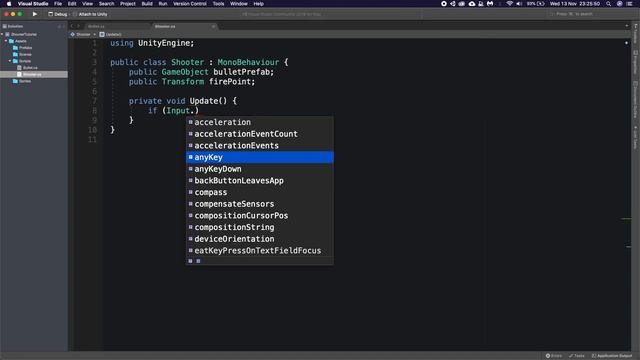The height and width of the screenshot is (360, 640).
Task: Navigate forward with the right arrow button
Action: coord(78,26)
